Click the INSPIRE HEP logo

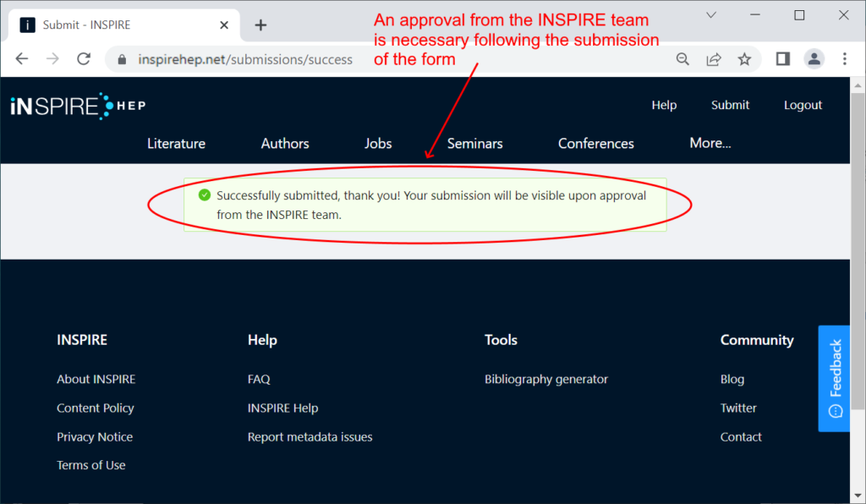point(78,106)
